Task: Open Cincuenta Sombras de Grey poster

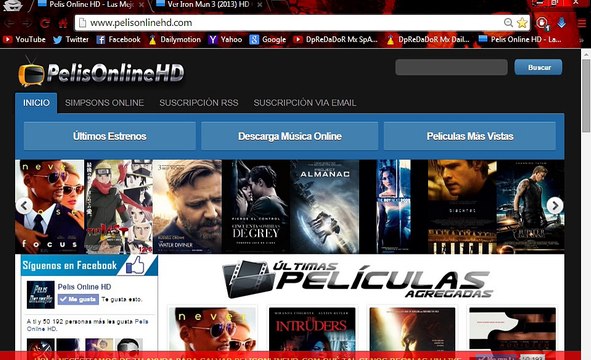Action: [256, 207]
